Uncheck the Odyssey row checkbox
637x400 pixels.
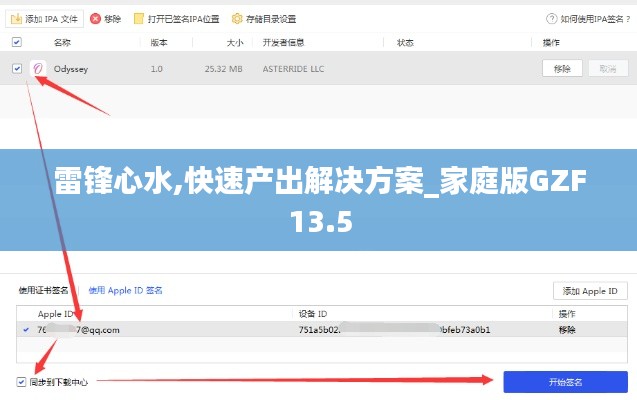click(x=17, y=68)
